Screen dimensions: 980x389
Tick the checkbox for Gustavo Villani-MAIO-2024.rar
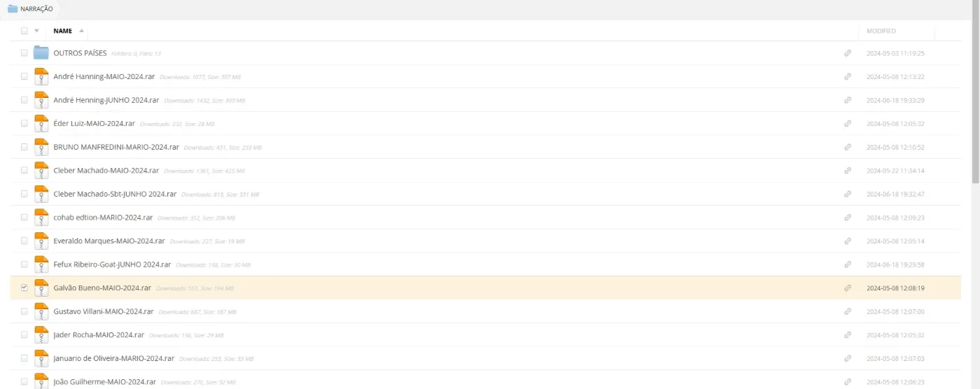24,311
